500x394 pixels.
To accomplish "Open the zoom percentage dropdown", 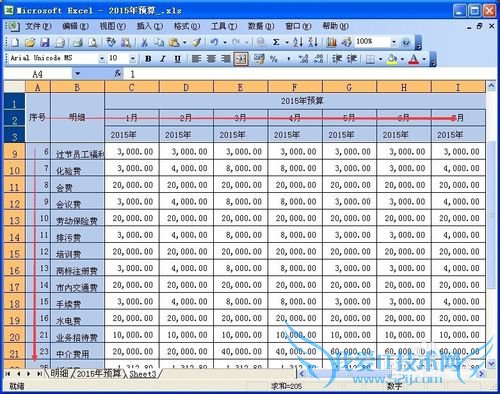I will [x=394, y=42].
